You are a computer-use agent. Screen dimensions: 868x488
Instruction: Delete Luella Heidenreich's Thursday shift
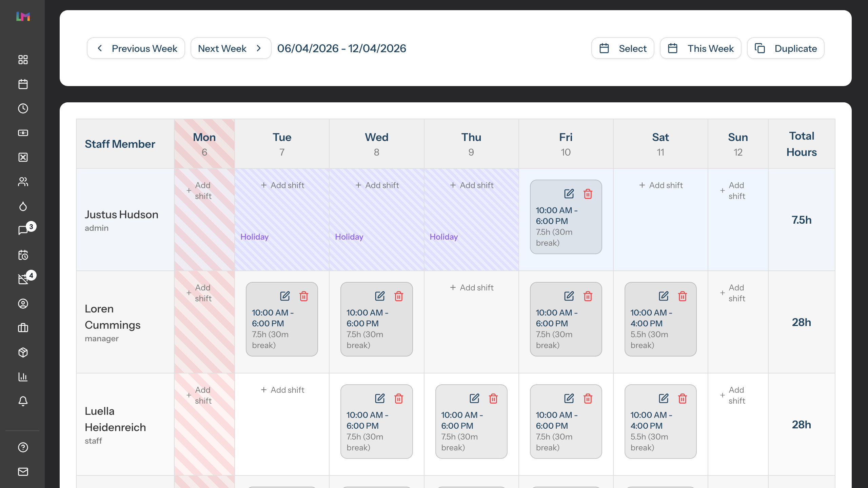(493, 399)
